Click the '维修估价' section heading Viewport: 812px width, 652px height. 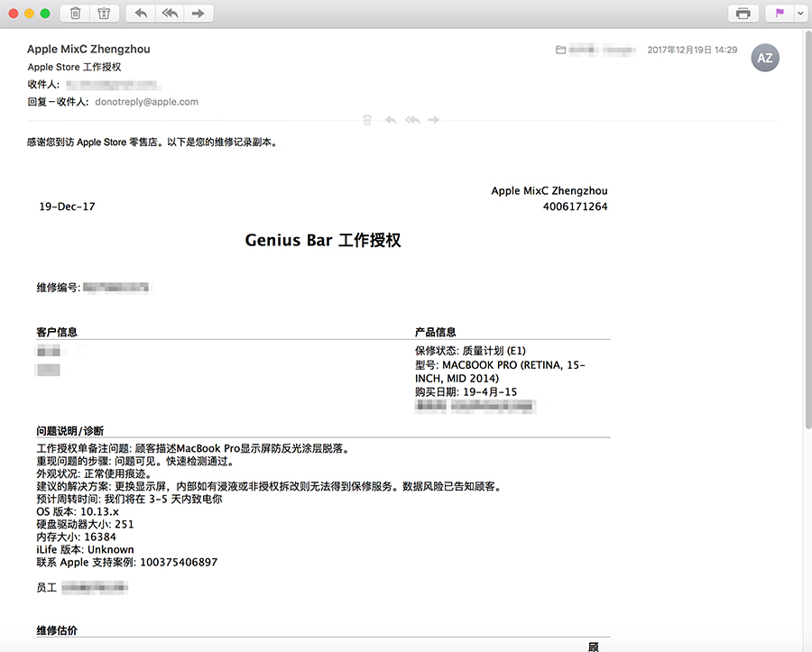tap(57, 630)
